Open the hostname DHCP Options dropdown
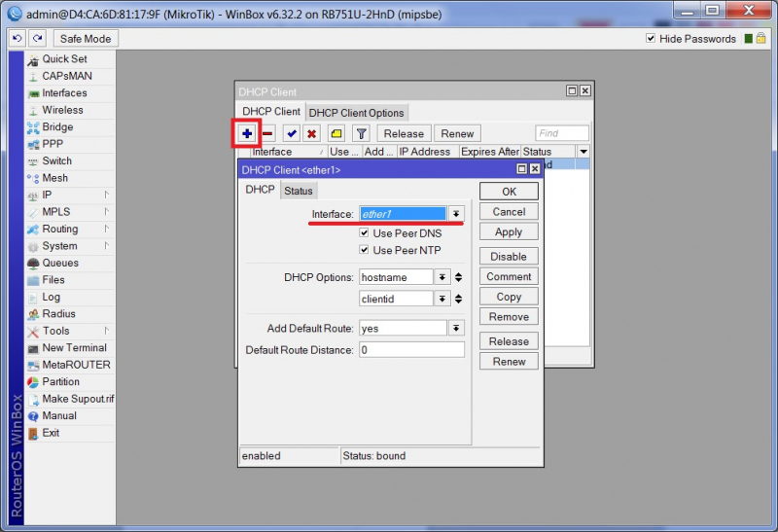Image resolution: width=778 pixels, height=532 pixels. [442, 277]
